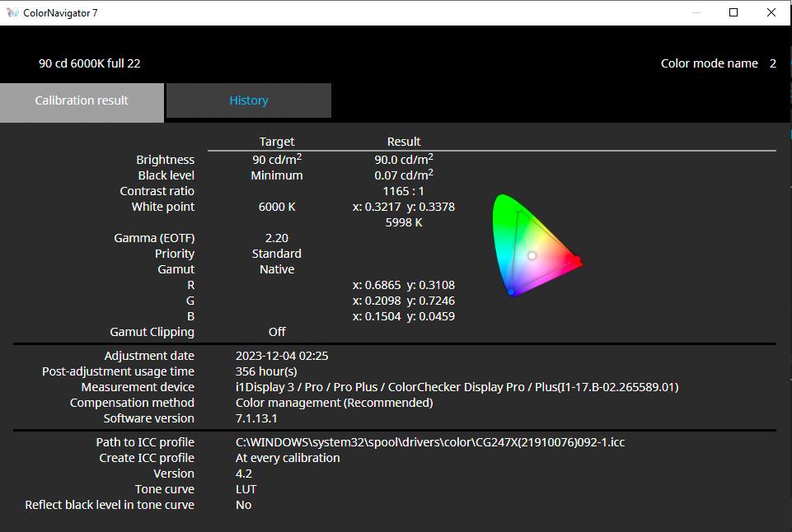Switch to the History tab
Image resolution: width=792 pixels, height=532 pixels.
pyautogui.click(x=249, y=100)
